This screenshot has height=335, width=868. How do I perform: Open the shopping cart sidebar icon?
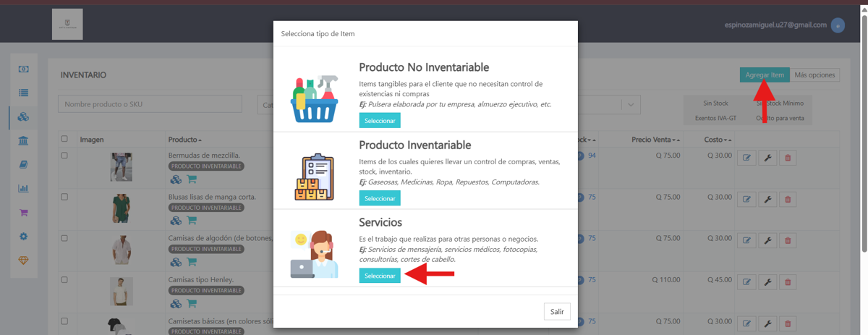[24, 213]
